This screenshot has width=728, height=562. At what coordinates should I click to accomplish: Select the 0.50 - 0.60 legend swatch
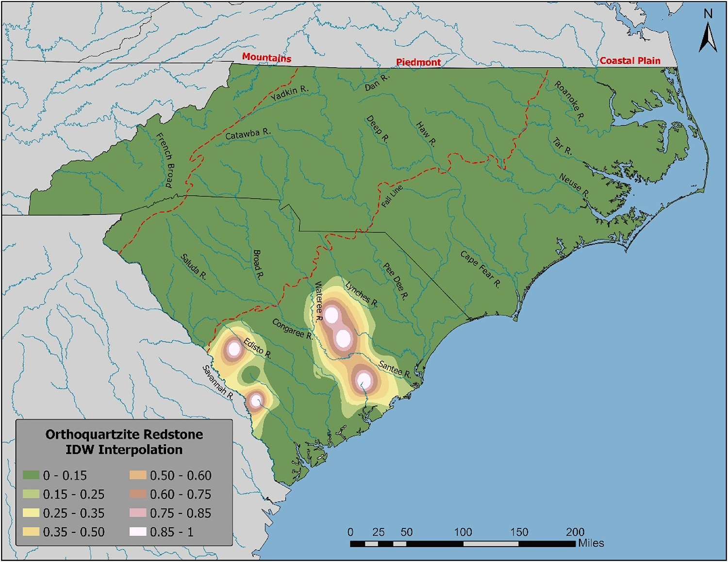138,475
